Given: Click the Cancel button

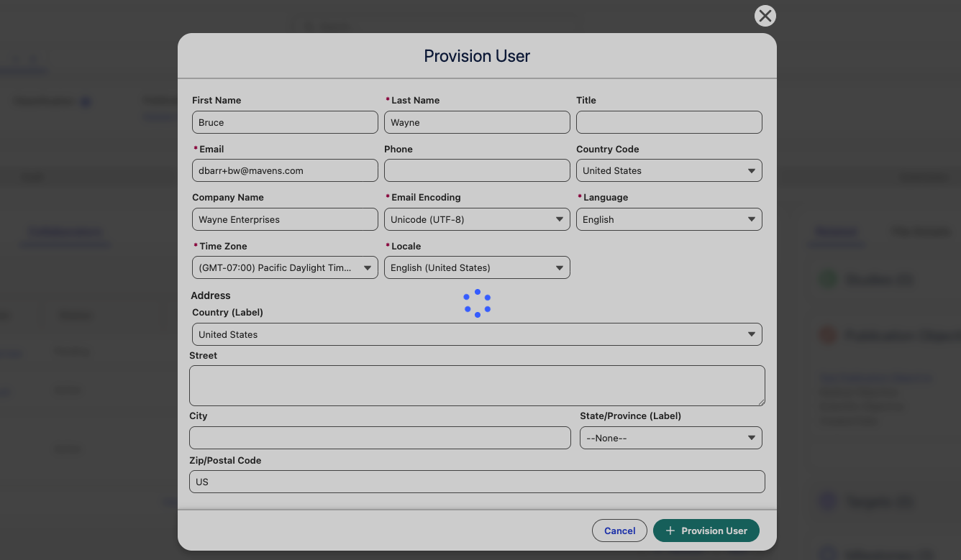Looking at the screenshot, I should (619, 531).
